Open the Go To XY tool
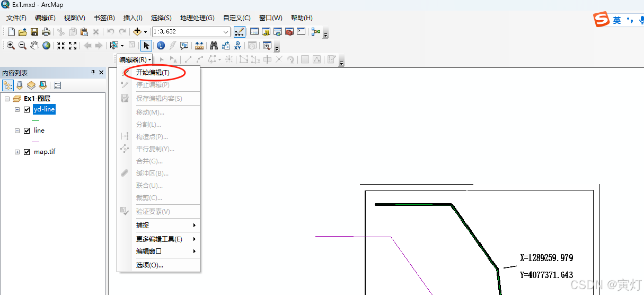Screen dimensions: 644x295 (237, 46)
